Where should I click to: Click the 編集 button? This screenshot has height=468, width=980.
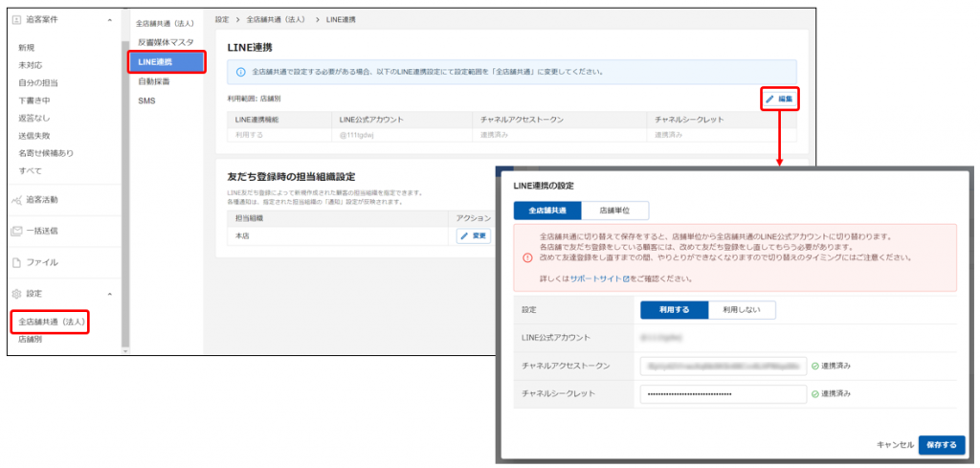779,99
